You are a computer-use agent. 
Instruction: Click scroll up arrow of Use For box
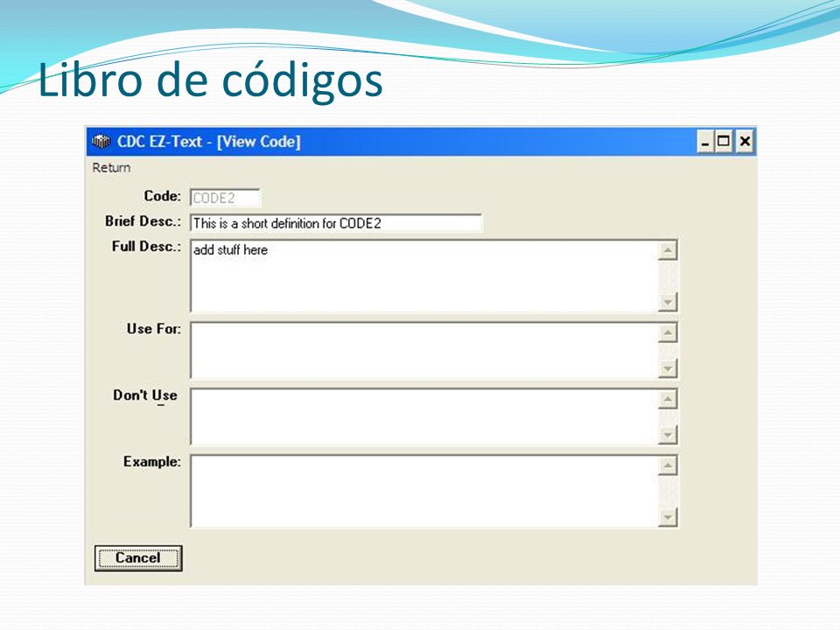coord(668,332)
